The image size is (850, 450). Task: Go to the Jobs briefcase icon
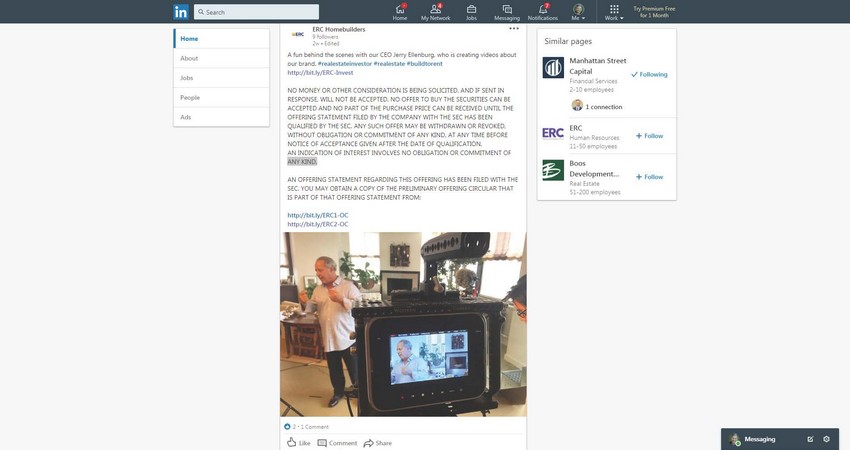point(471,12)
